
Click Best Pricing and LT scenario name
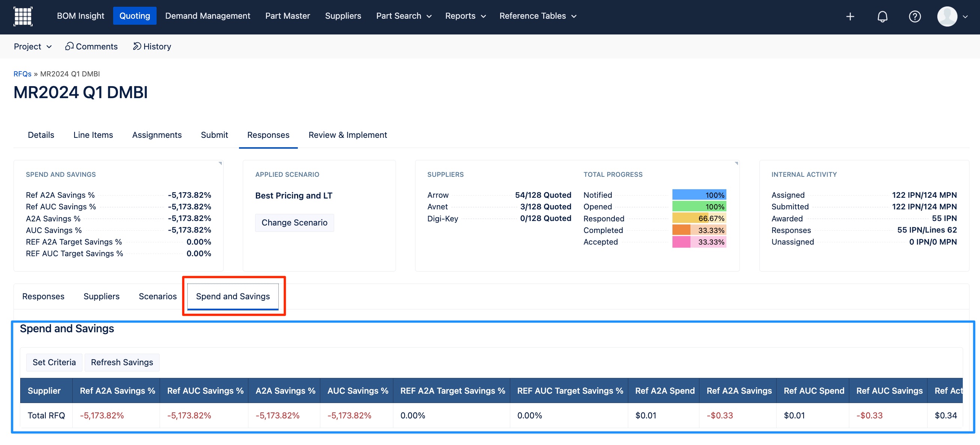pyautogui.click(x=294, y=196)
